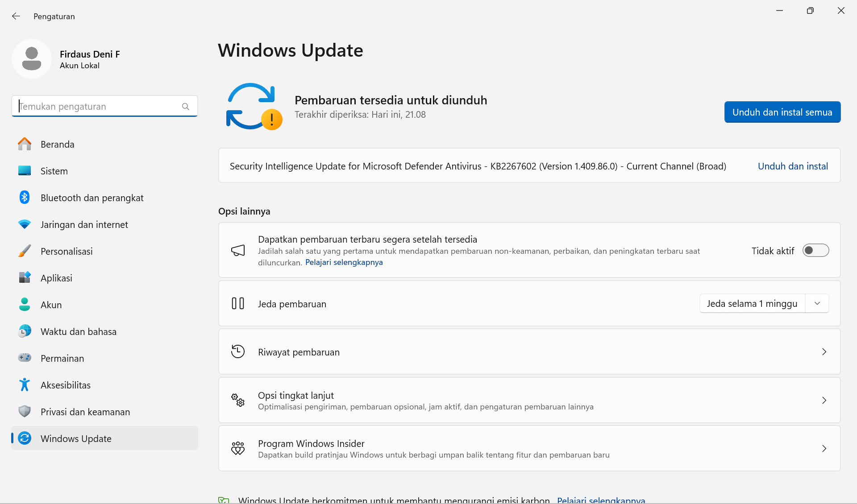Click the Jeda pembaruan label
Viewport: 857px width, 504px height.
[x=292, y=304]
